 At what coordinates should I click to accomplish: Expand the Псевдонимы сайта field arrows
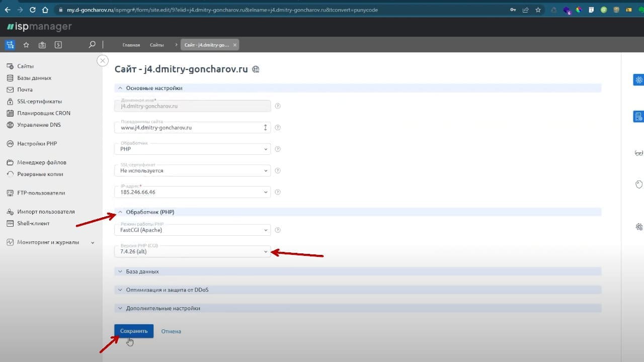coord(265,128)
